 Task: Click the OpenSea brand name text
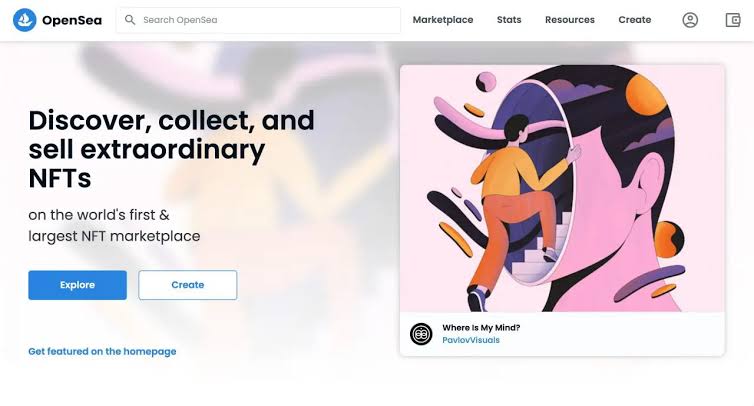72,20
